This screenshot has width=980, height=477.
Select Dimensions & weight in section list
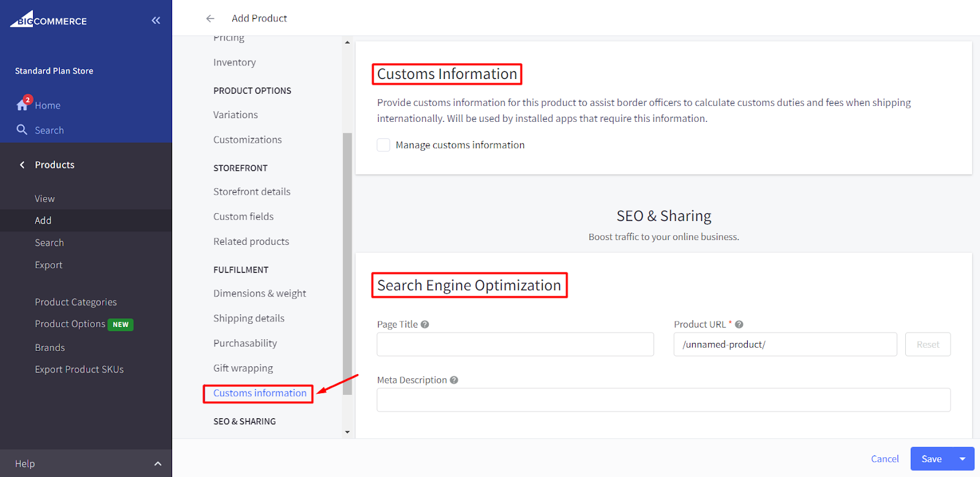coord(260,293)
